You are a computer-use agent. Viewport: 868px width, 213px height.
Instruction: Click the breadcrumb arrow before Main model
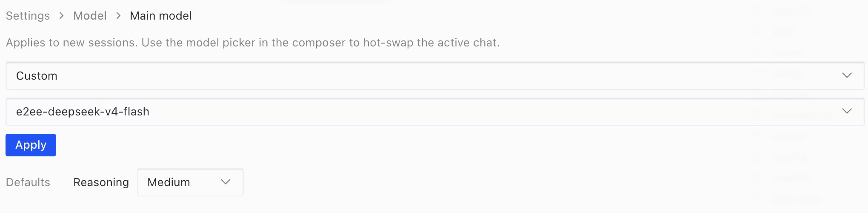[118, 16]
